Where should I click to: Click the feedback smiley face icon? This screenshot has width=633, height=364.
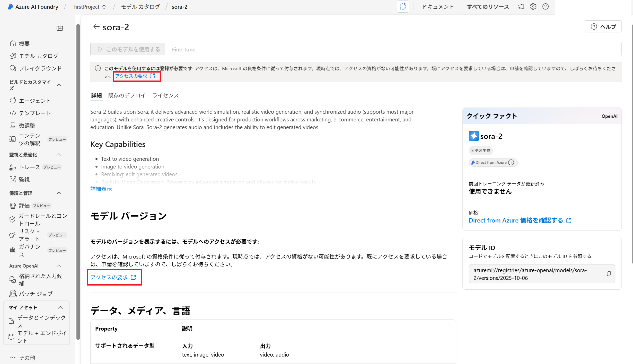click(545, 7)
